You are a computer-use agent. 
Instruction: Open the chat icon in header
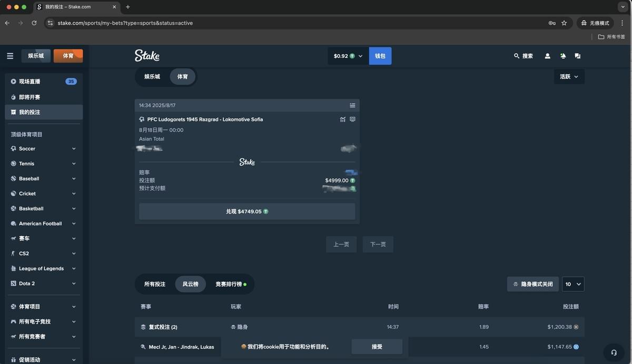pyautogui.click(x=577, y=56)
